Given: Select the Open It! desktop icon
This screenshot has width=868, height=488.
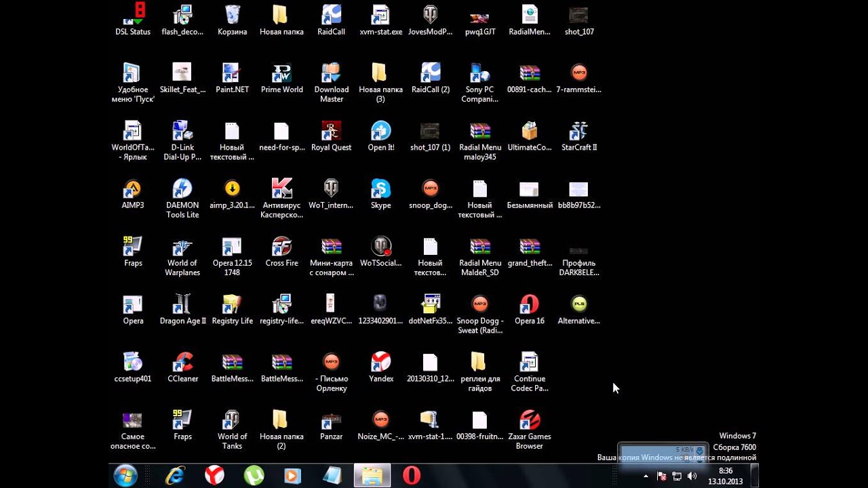Looking at the screenshot, I should pyautogui.click(x=380, y=136).
